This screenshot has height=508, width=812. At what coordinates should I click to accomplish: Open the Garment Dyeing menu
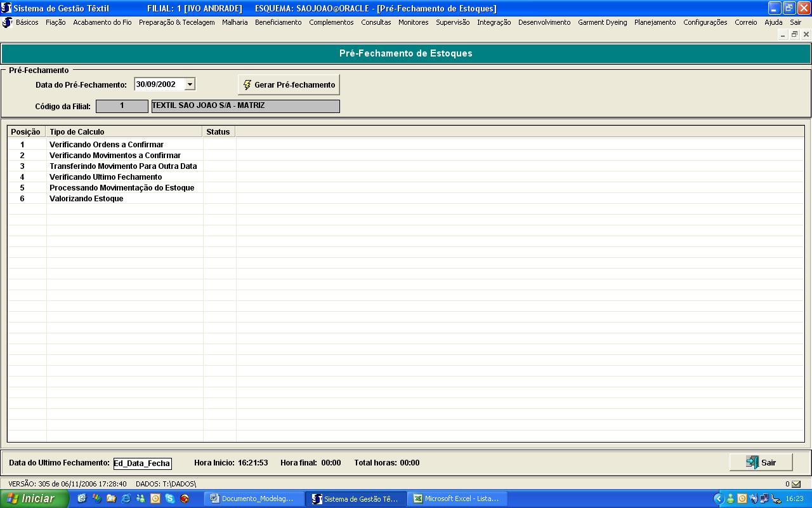tap(602, 22)
